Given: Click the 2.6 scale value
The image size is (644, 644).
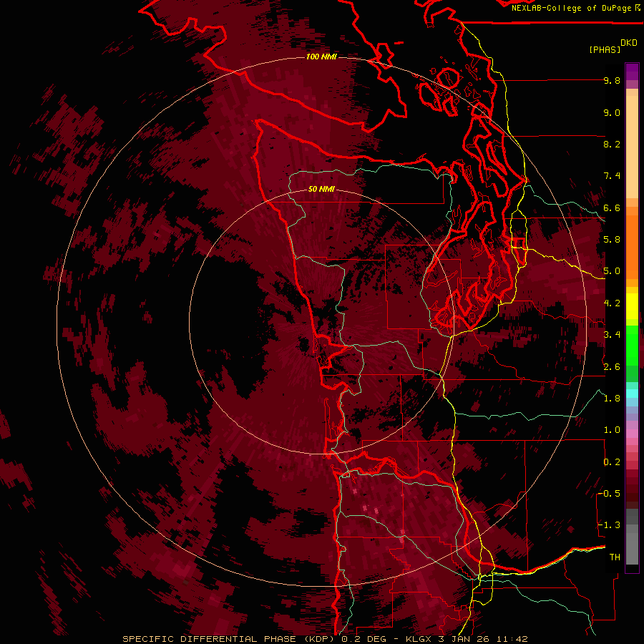Looking at the screenshot, I should point(612,366).
